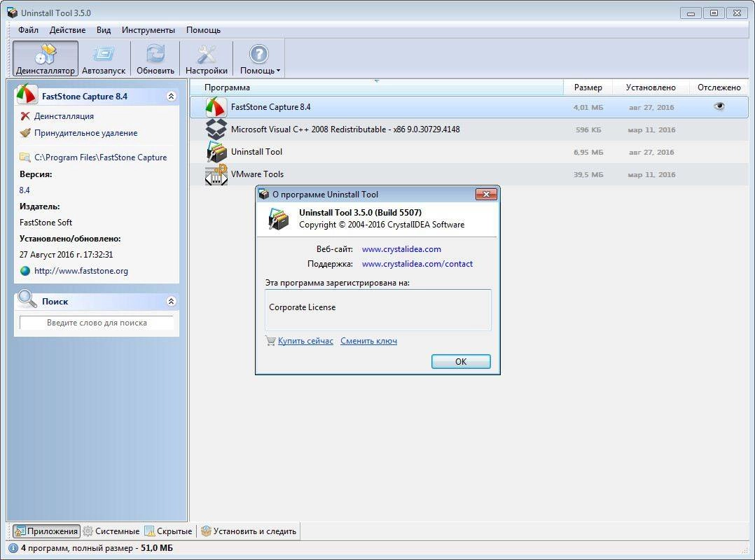Click Установить и следить button
755x560 pixels.
(x=249, y=531)
